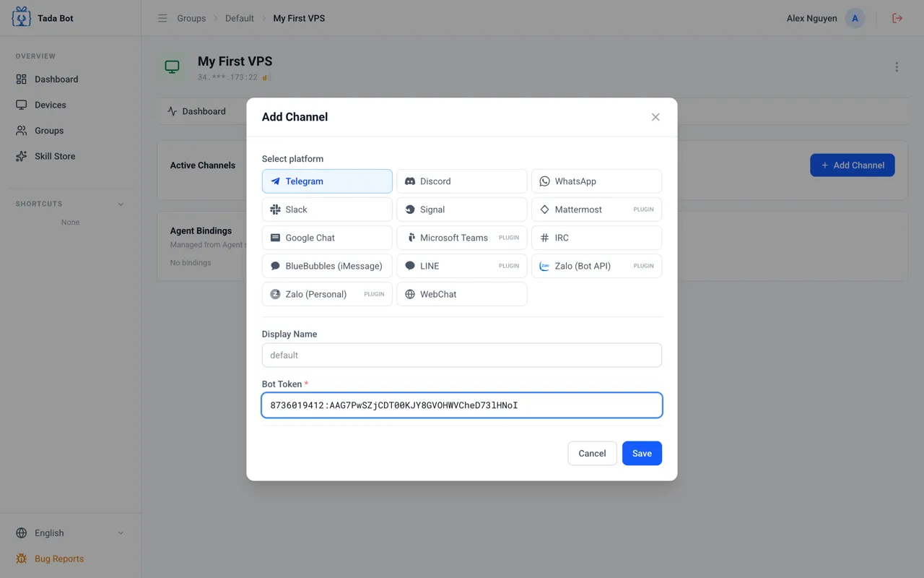Pick WebChat platform option

(x=462, y=294)
